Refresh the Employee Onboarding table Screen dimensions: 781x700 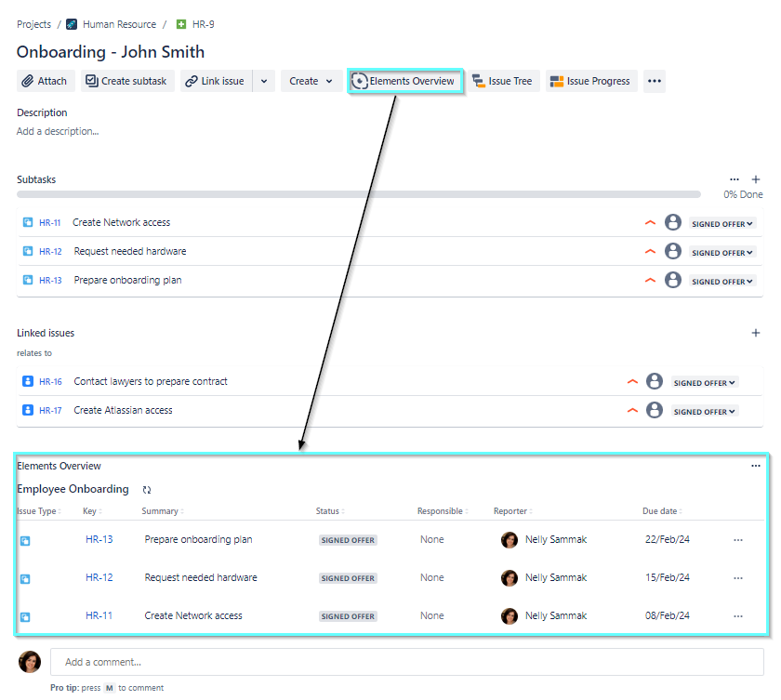coord(147,490)
